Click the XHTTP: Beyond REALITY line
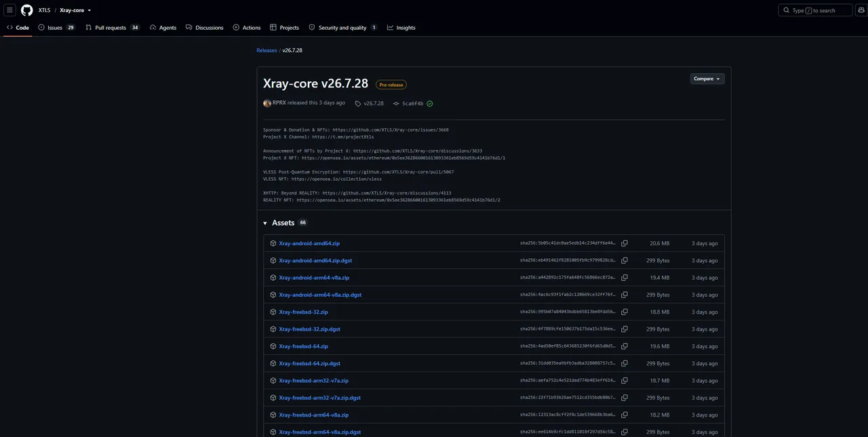The height and width of the screenshot is (437, 868). tap(357, 193)
